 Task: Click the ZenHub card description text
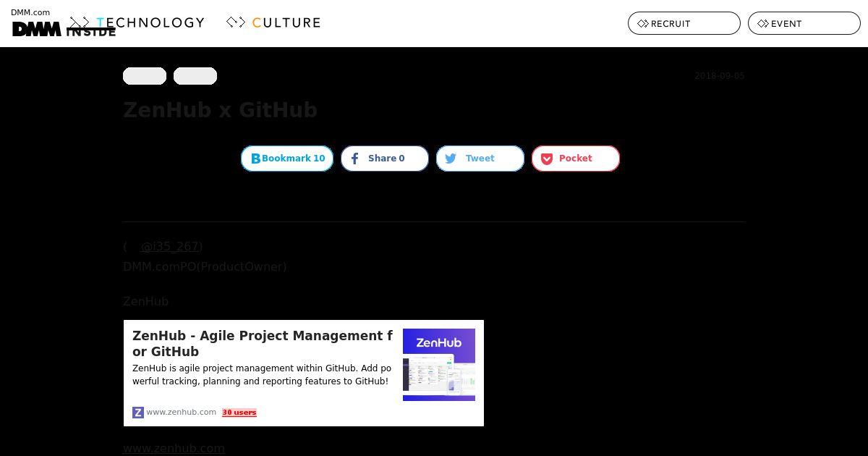[262, 375]
